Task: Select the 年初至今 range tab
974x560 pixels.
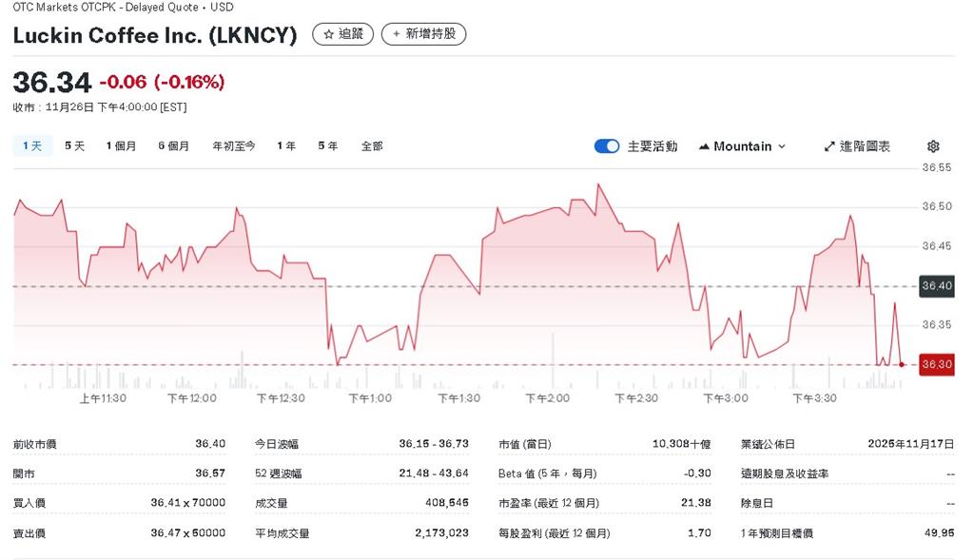Action: [234, 145]
